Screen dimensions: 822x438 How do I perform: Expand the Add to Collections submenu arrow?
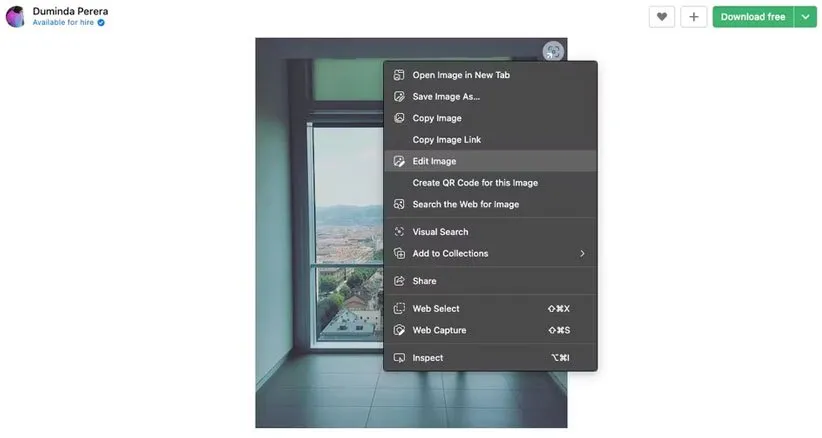[582, 254]
